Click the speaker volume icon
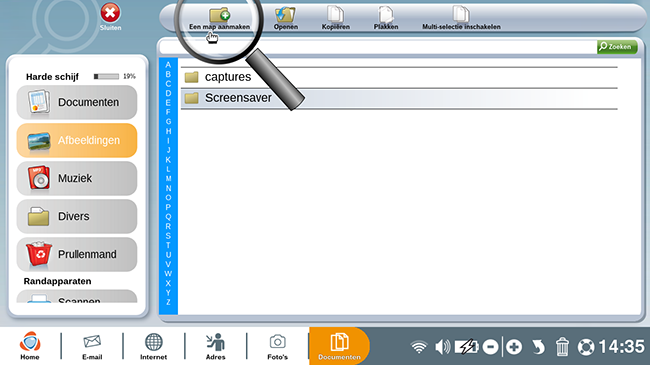This screenshot has width=650, height=365. click(443, 347)
